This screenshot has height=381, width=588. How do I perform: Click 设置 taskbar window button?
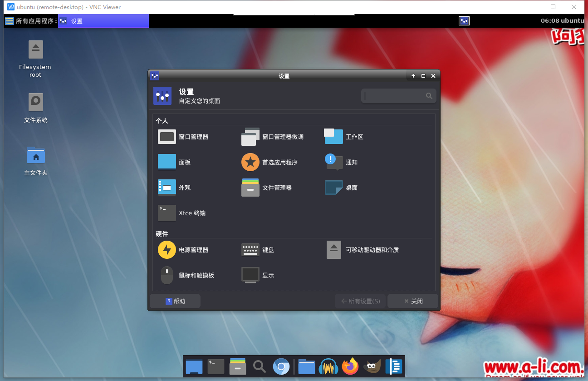(103, 21)
